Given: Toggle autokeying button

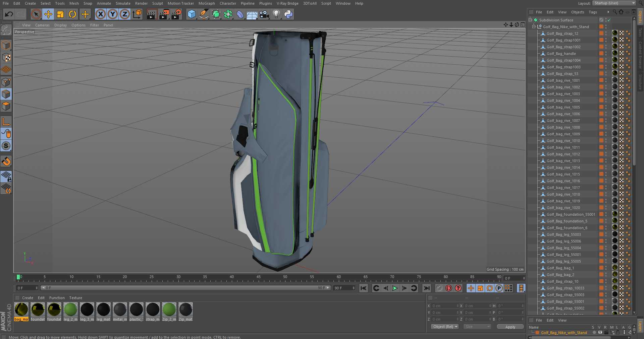Looking at the screenshot, I should (449, 288).
